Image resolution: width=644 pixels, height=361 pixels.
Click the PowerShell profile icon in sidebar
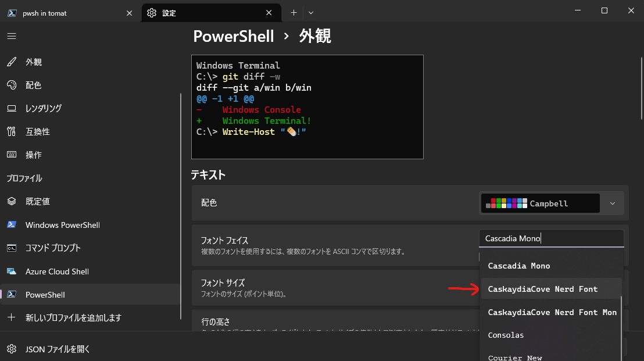click(12, 295)
